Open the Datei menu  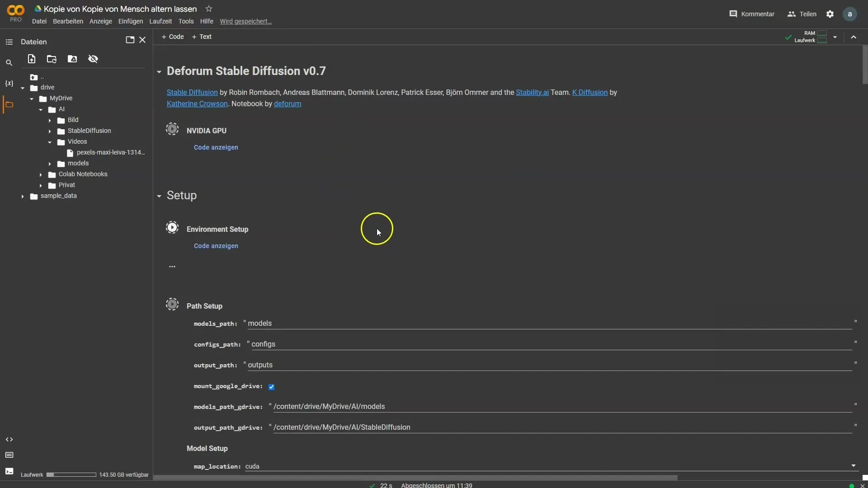coord(39,21)
